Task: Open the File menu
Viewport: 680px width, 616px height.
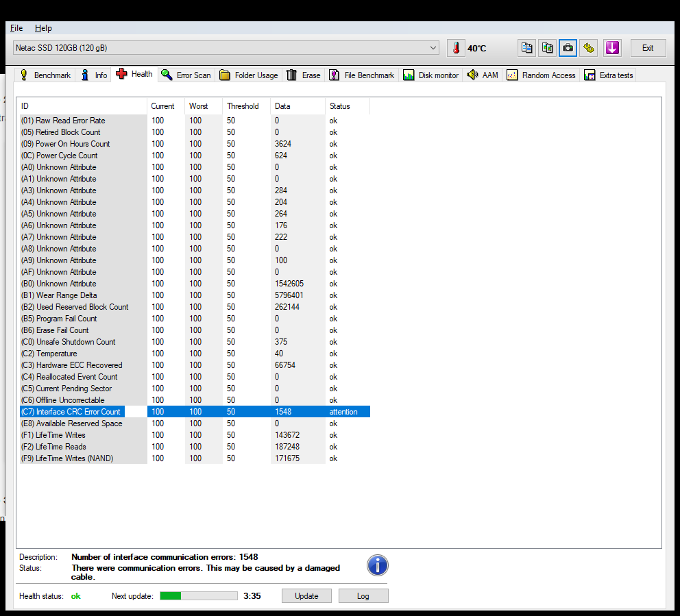Action: 16,28
